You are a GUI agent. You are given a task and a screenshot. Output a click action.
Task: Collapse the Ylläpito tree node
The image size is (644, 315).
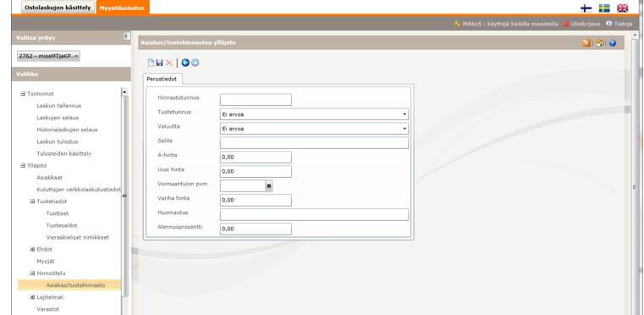coord(23,166)
